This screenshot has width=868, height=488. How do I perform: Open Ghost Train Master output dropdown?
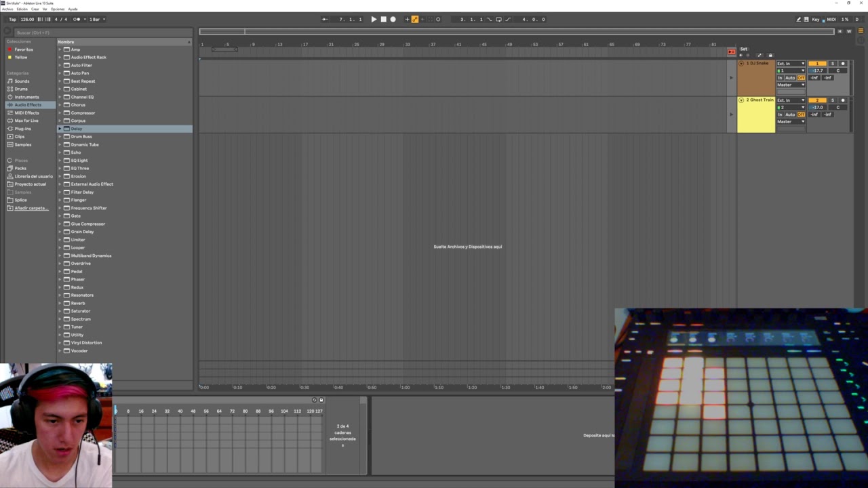[791, 121]
